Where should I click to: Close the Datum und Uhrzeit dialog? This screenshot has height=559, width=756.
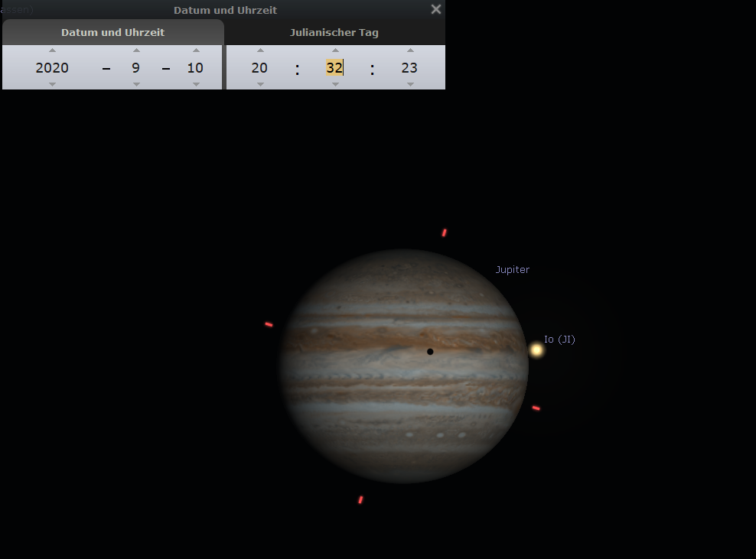coord(436,9)
